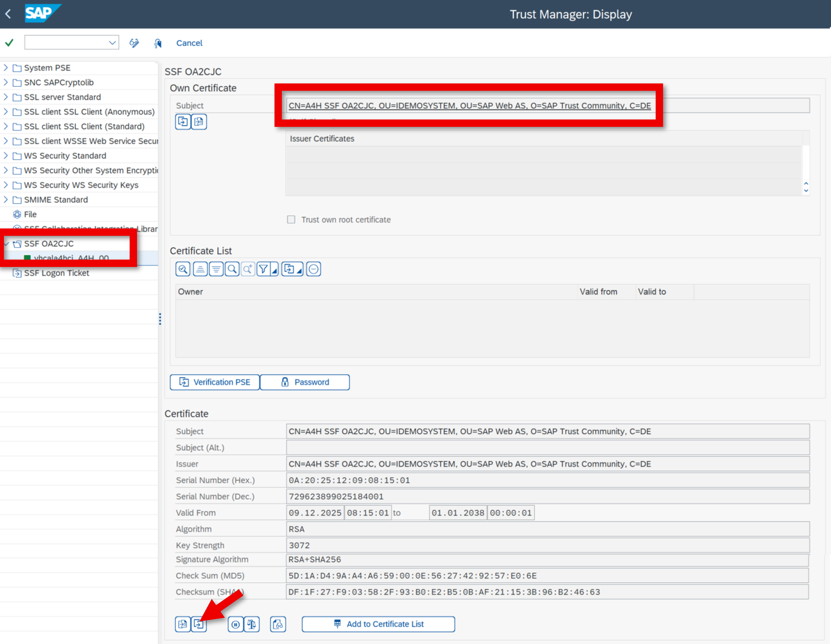Click the pause icon in the Certificate section
This screenshot has width=831, height=644.
[236, 624]
